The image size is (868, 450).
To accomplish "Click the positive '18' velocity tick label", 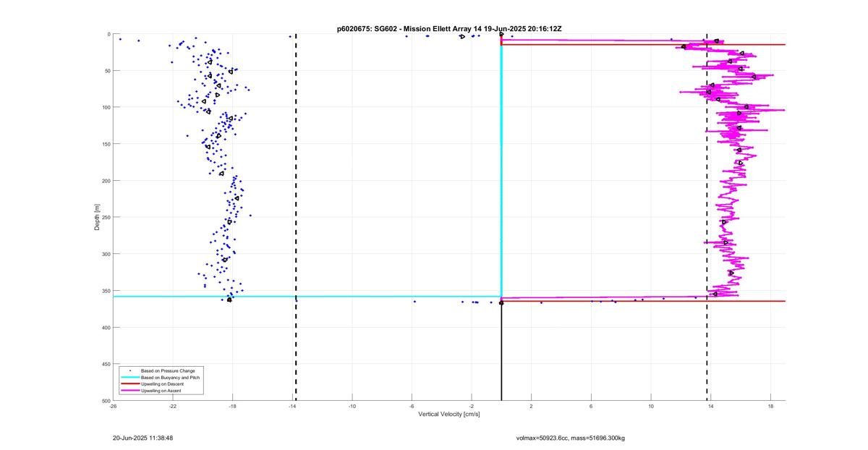I will point(770,406).
